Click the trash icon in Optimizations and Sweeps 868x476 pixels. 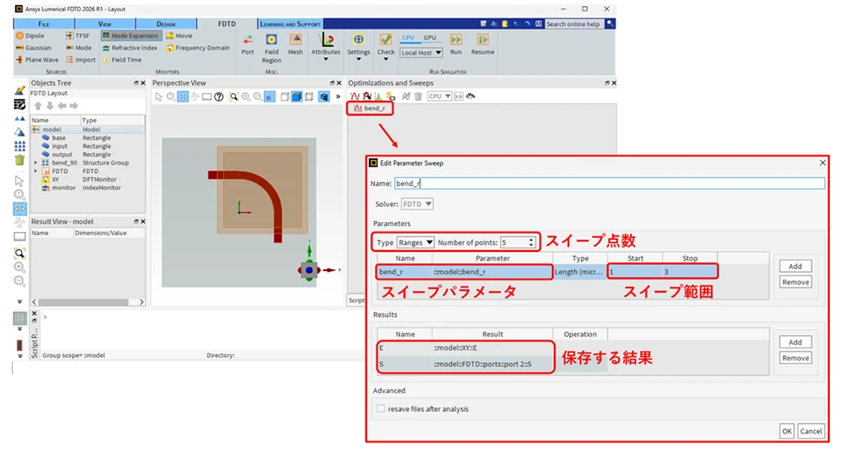418,96
